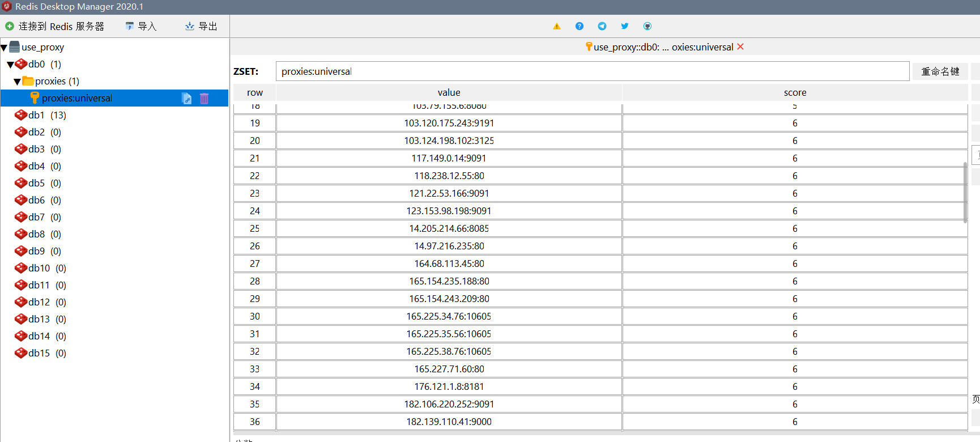Click the db7 database icon
980x442 pixels.
(21, 217)
